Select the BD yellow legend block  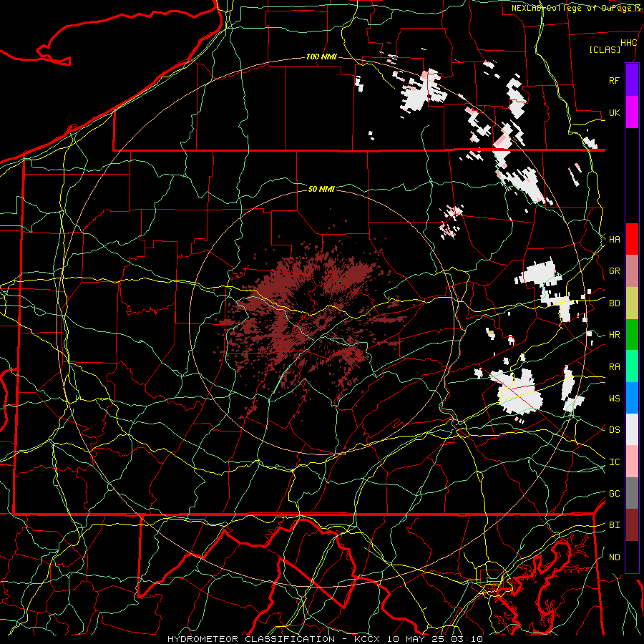[632, 303]
